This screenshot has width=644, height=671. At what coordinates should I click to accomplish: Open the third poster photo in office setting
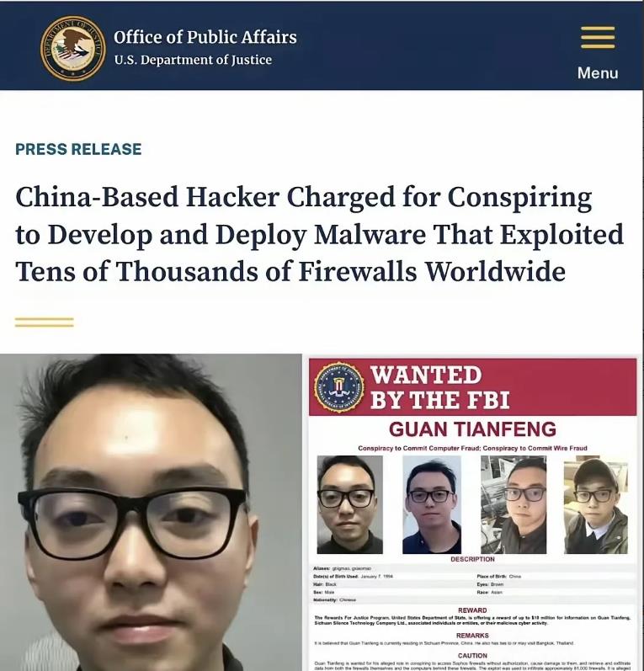coord(514,504)
